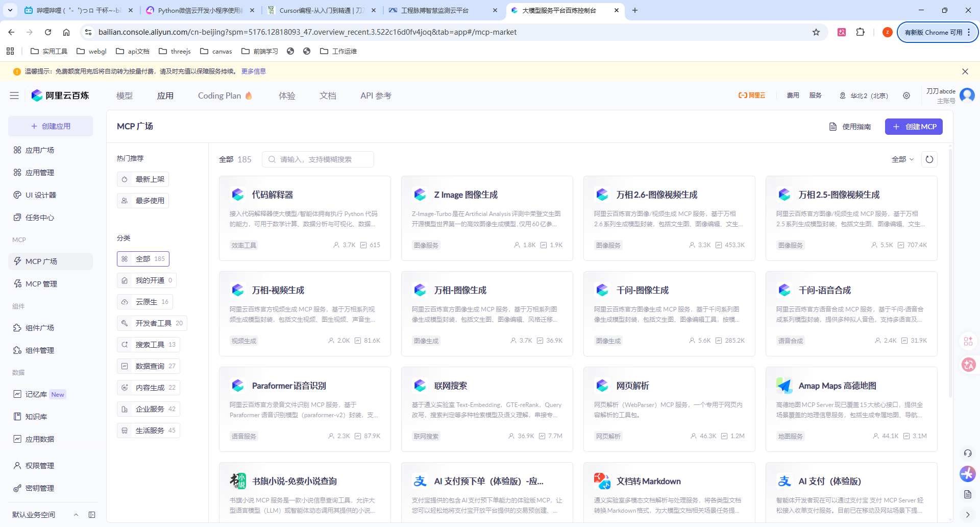Click the headset support icon on right edge
Image resolution: width=980 pixels, height=527 pixels.
(967, 453)
